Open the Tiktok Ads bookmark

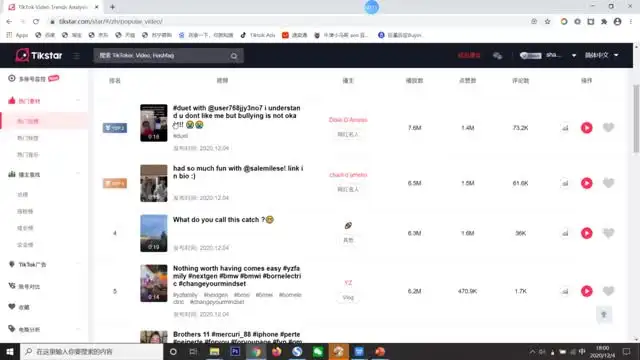click(x=258, y=35)
